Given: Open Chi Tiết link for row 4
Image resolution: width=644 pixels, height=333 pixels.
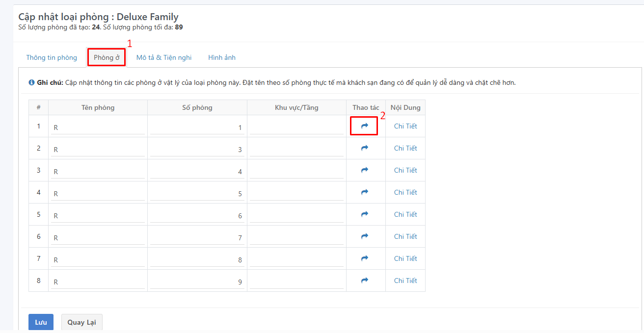Looking at the screenshot, I should coord(405,192).
